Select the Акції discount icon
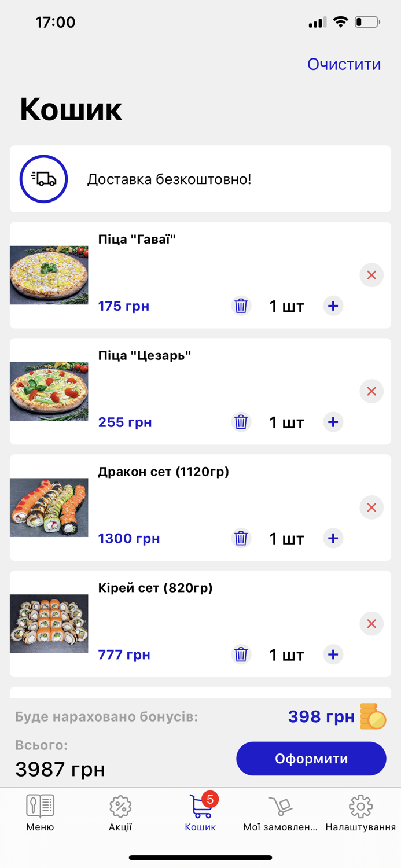The height and width of the screenshot is (868, 401). (x=120, y=806)
